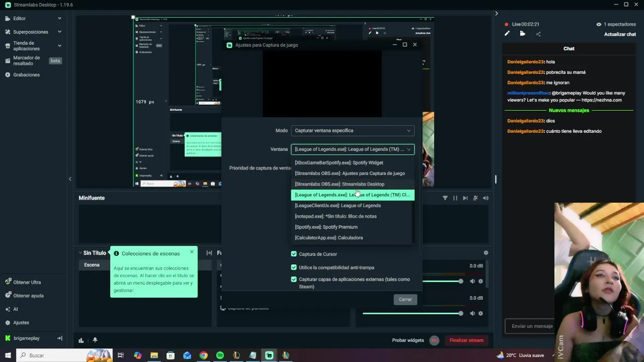Screen dimensions: 644x362
Task: Select Streamlabs OBS Ajustes para Captura option
Action: click(x=352, y=173)
